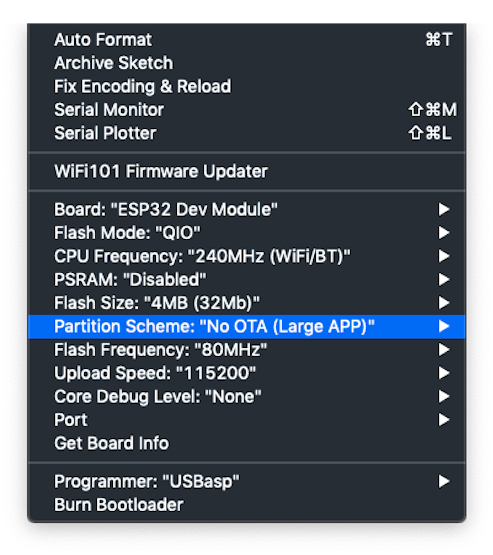Open the Serial Monitor
Image resolution: width=493 pixels, height=555 pixels.
[x=247, y=109]
